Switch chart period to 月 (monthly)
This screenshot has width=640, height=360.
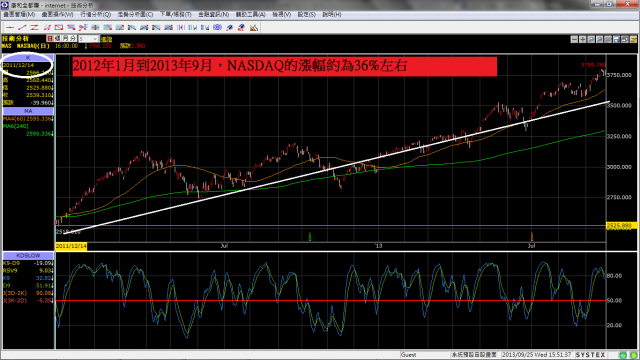pyautogui.click(x=65, y=38)
